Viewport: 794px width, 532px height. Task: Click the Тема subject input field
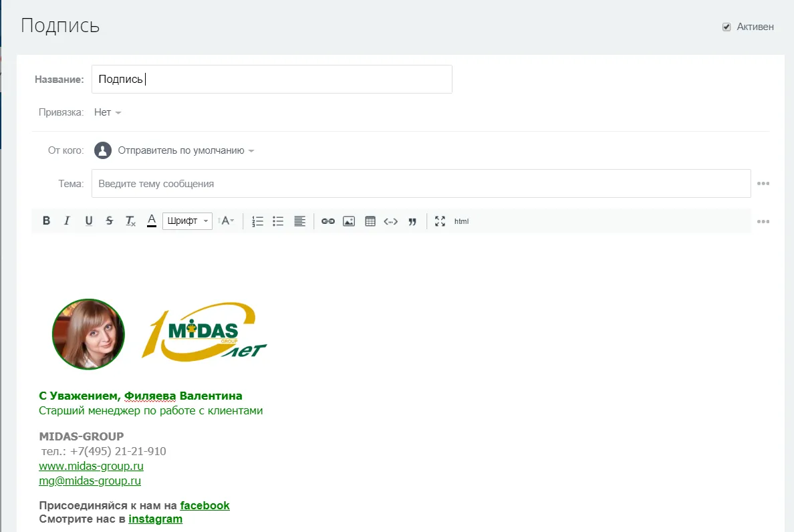pyautogui.click(x=421, y=184)
